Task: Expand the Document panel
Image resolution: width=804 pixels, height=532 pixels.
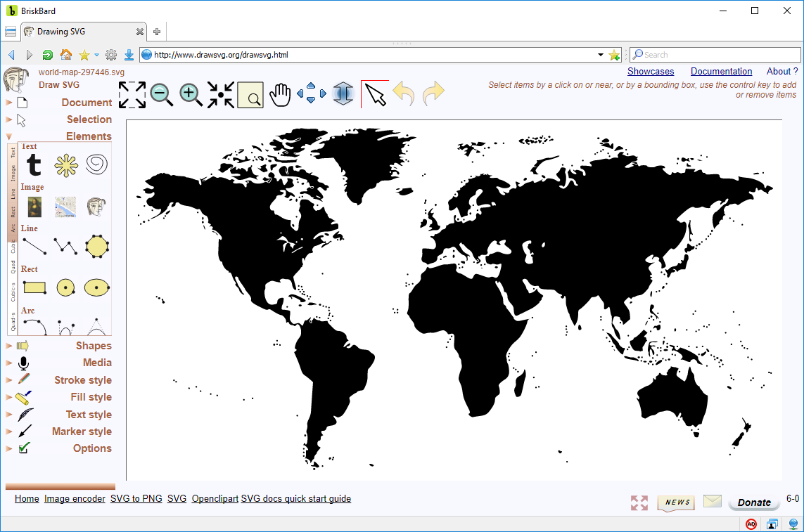Action: (x=10, y=102)
